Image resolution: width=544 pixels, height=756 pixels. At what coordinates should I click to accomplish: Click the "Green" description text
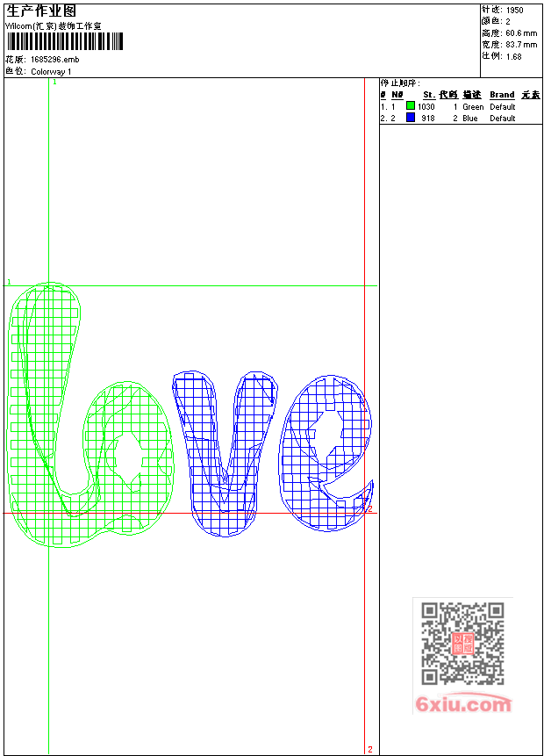click(x=473, y=106)
